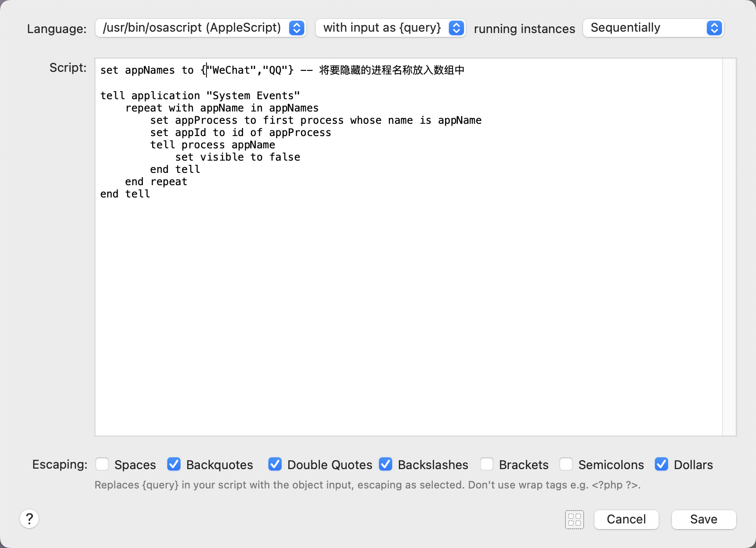
Task: Click the dotted grid icon beside Cancel
Action: [x=575, y=520]
